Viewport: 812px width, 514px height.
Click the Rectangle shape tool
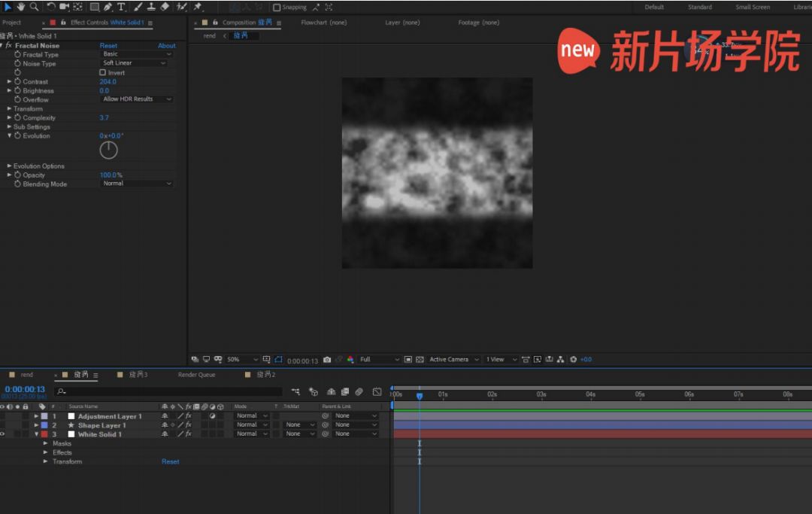tap(94, 7)
